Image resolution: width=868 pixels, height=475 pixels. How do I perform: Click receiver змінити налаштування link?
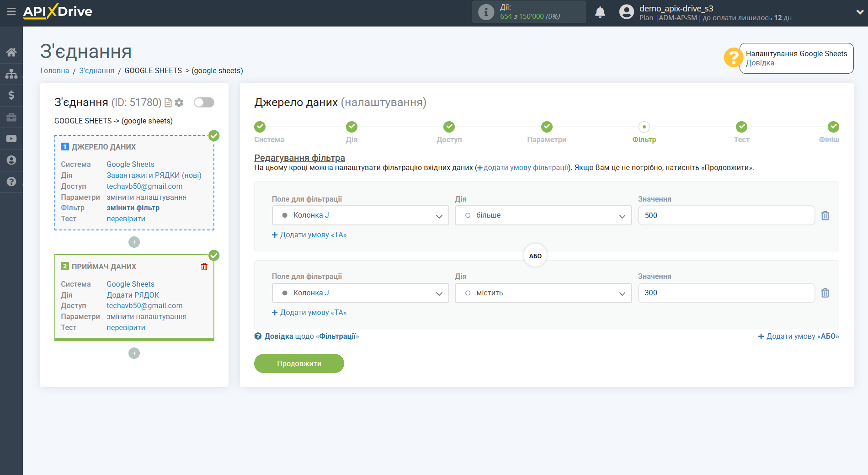click(x=146, y=317)
